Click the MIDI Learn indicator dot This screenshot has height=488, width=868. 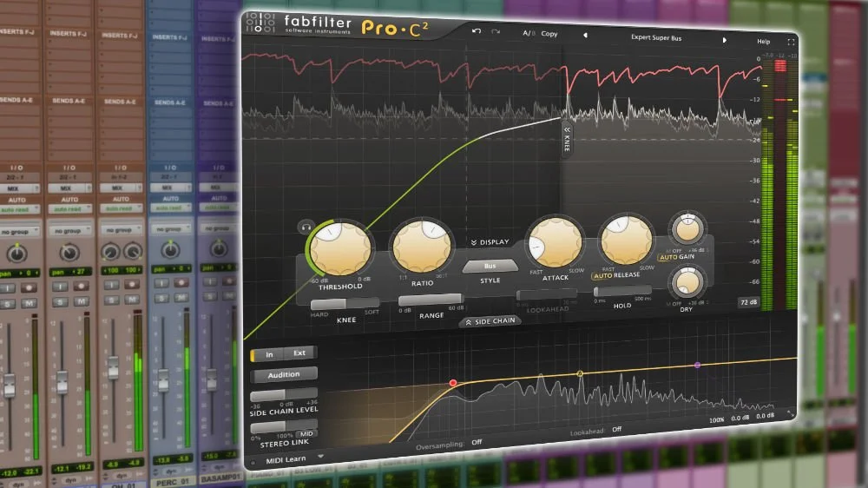click(253, 461)
